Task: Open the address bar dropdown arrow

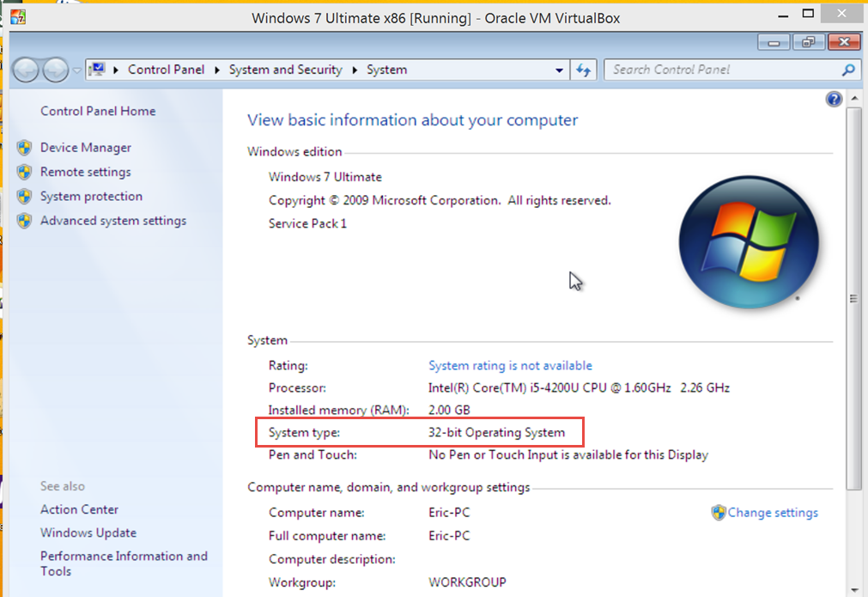Action: (x=559, y=70)
